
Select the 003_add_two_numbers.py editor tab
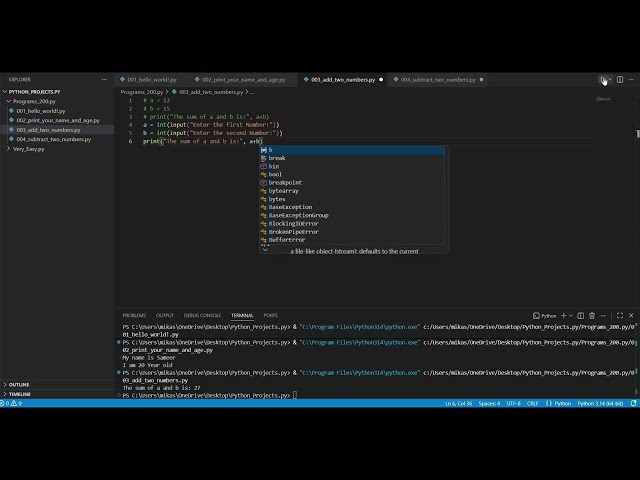pyautogui.click(x=342, y=80)
